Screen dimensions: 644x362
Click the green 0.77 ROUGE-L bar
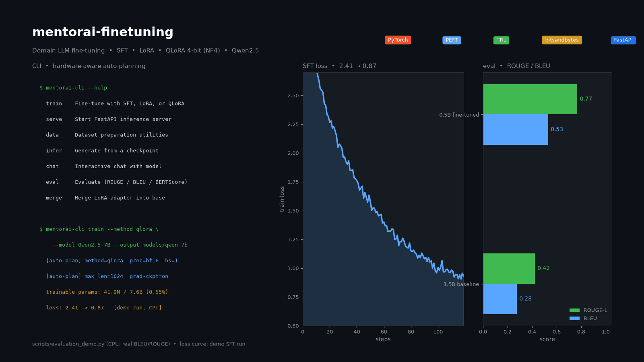530,99
